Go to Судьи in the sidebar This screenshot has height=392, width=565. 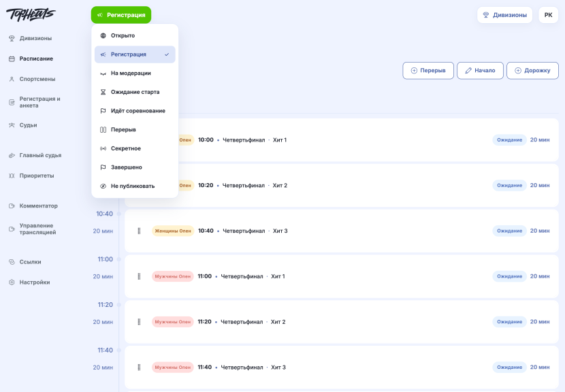(23, 125)
